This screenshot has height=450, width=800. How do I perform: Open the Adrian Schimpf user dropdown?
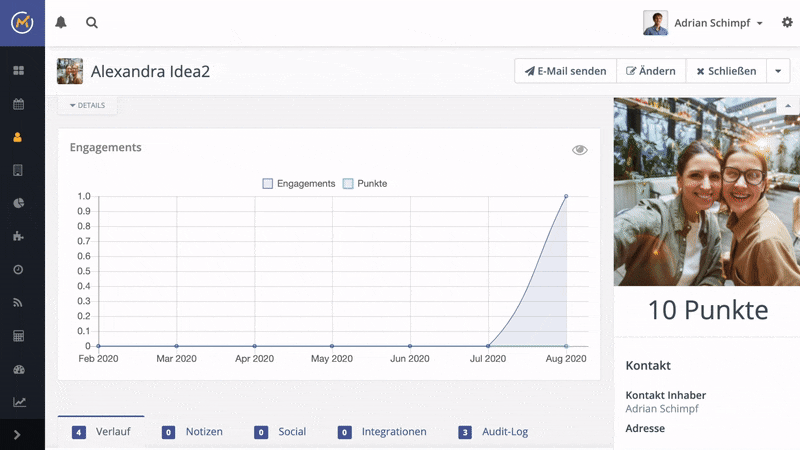click(704, 23)
